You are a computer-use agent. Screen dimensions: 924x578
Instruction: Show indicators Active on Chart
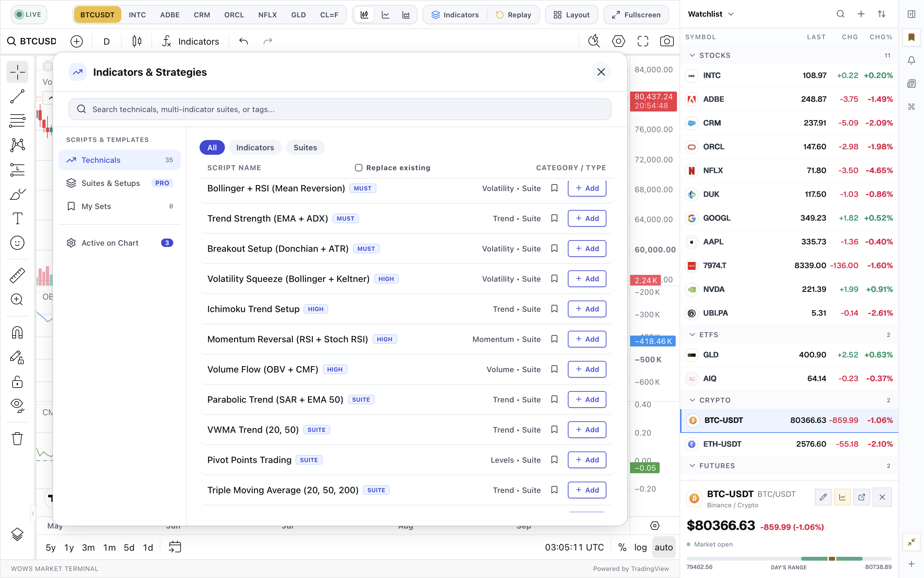coord(119,243)
